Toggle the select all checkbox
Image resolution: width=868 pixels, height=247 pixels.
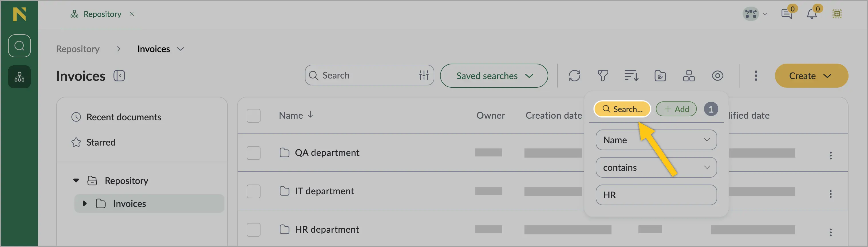click(x=253, y=115)
